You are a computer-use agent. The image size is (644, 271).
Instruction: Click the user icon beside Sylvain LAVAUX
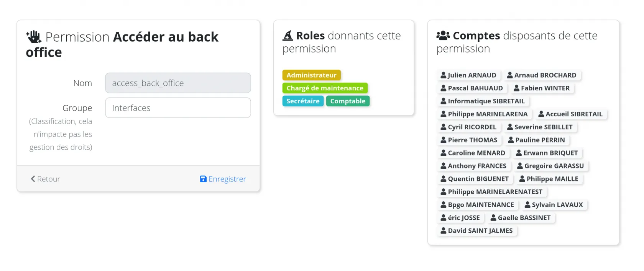(x=527, y=205)
